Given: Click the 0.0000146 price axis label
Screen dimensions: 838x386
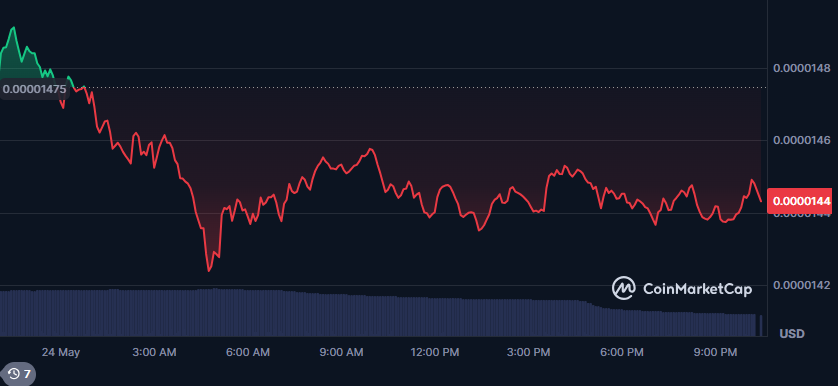Looking at the screenshot, I should [x=801, y=140].
